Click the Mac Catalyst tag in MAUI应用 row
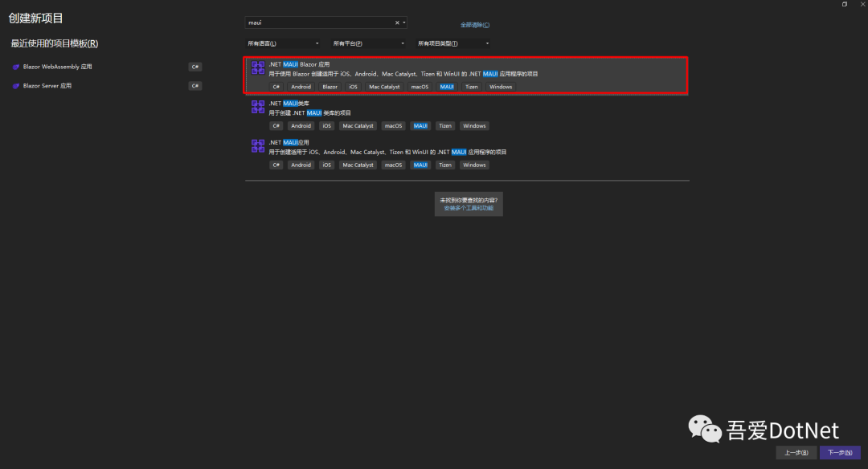 tap(358, 165)
